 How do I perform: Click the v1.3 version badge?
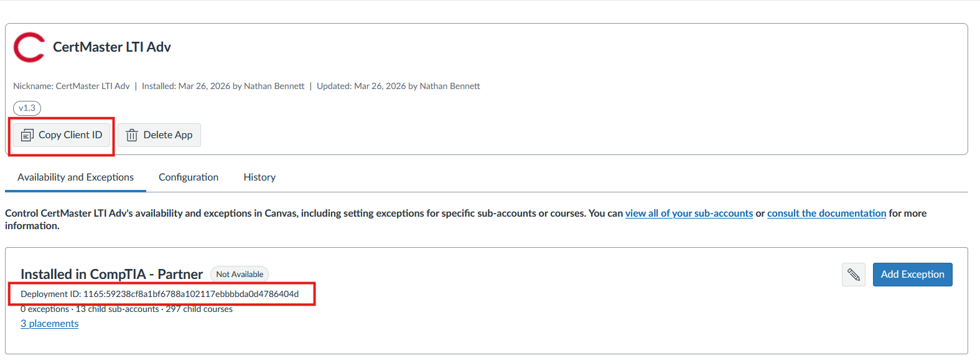pos(27,108)
